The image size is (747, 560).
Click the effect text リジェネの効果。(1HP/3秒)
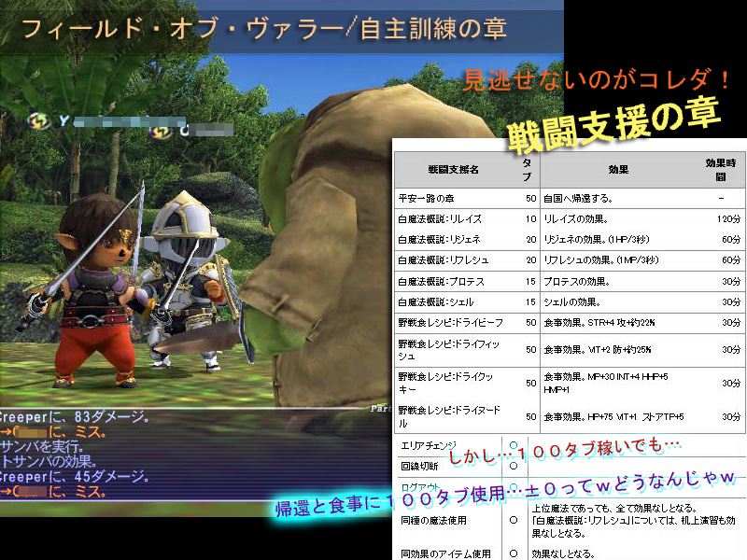click(597, 240)
